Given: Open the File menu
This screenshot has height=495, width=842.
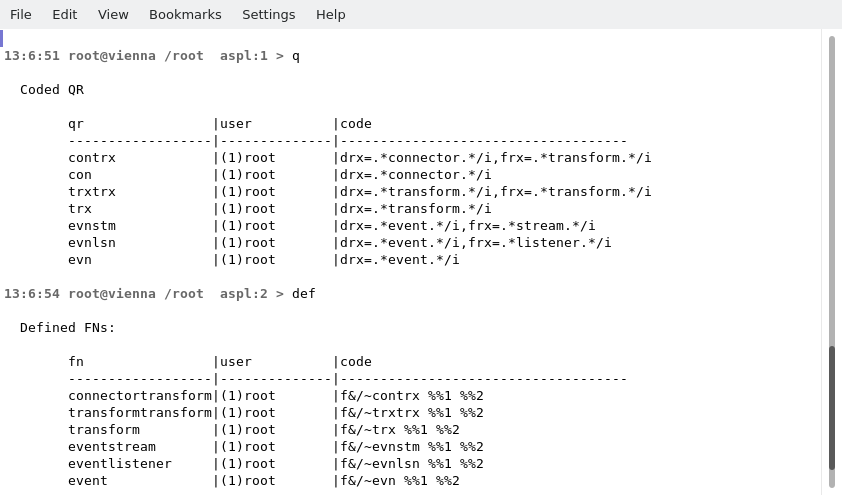Looking at the screenshot, I should (21, 14).
